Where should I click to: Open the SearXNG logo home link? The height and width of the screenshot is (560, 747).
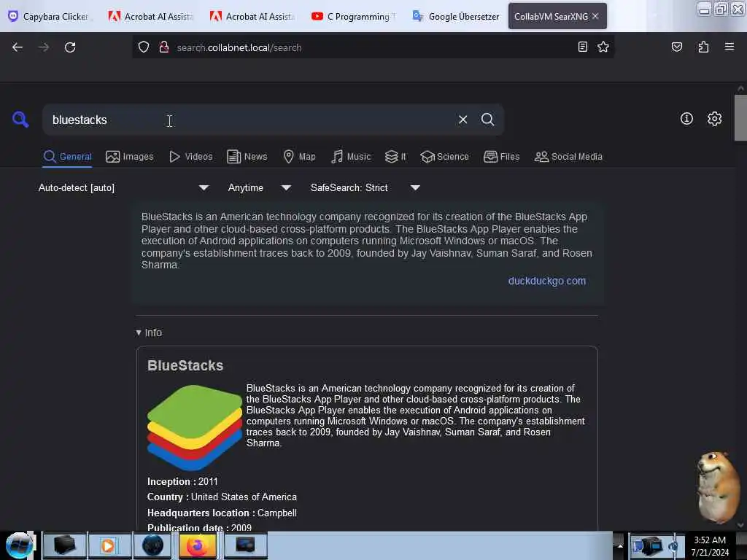click(20, 119)
